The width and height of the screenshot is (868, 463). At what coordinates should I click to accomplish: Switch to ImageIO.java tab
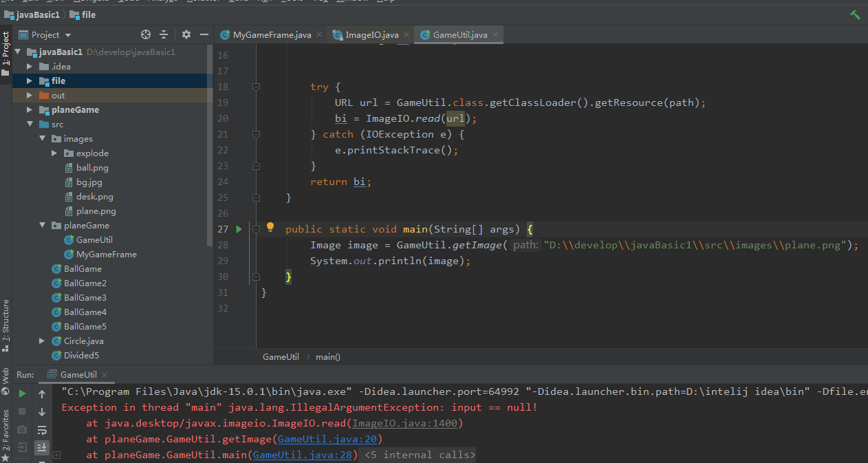[x=371, y=34]
